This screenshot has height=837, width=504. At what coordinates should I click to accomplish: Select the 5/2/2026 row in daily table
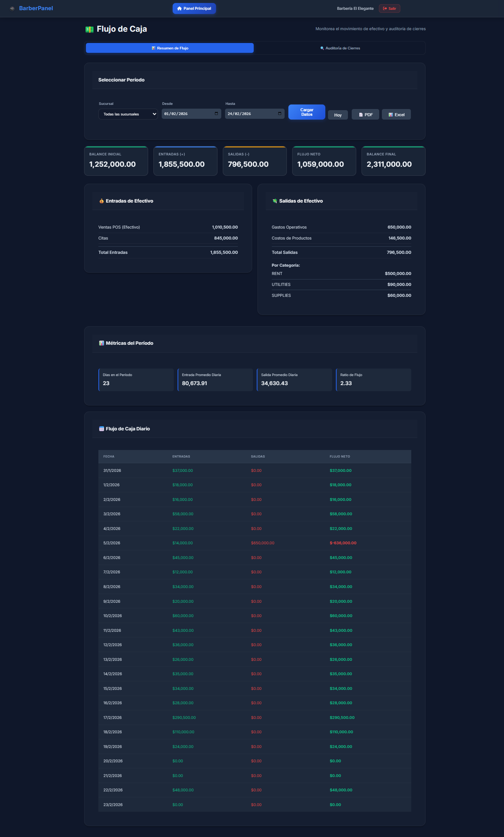(254, 543)
